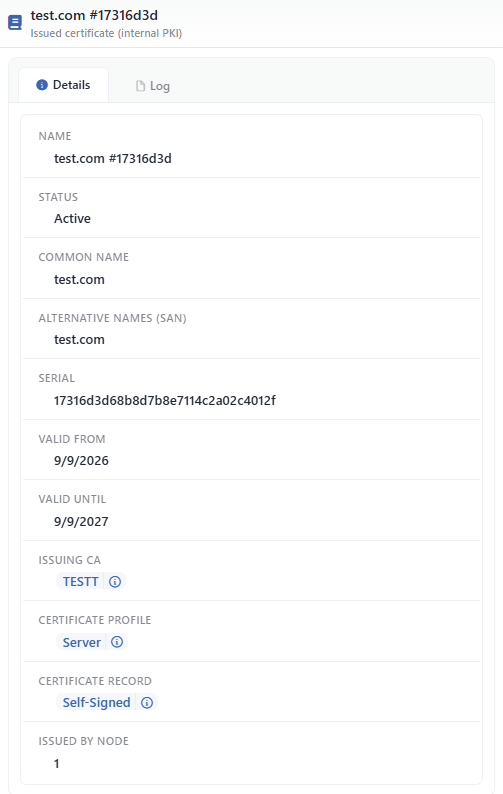Open the Self-Signed certificate record link
Screen dimensions: 503x794
tap(96, 702)
